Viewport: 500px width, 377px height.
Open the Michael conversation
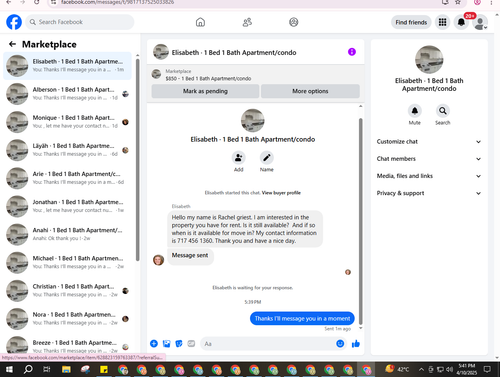tap(68, 263)
